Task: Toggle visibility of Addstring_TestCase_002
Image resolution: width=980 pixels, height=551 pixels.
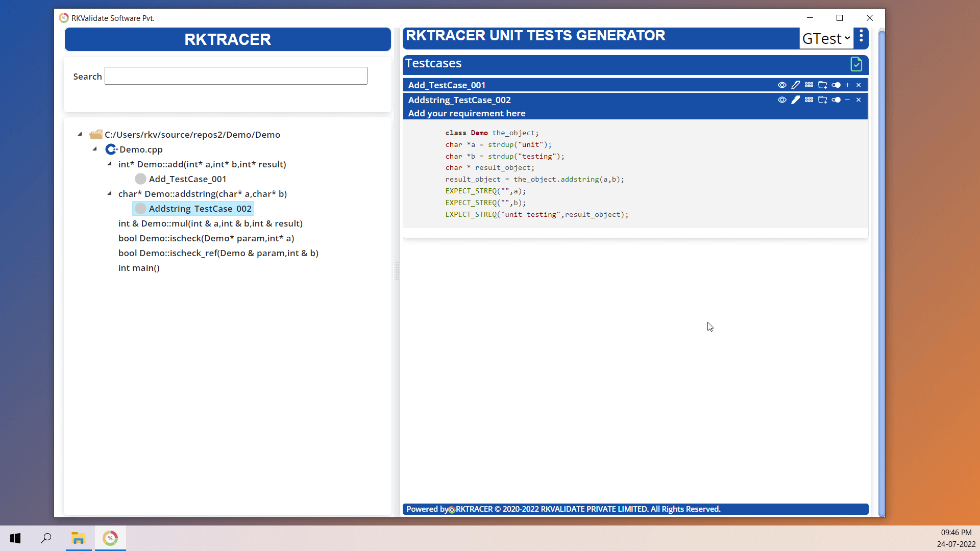Action: coord(782,99)
